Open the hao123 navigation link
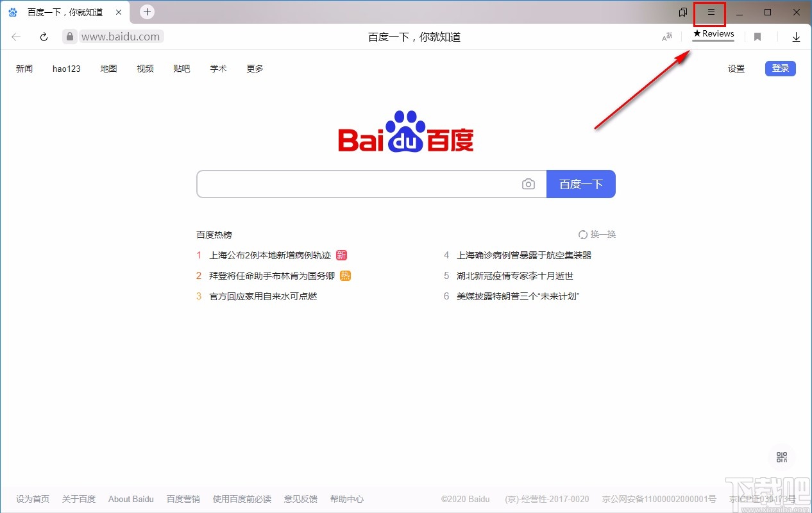Viewport: 812px width, 513px height. [x=66, y=69]
